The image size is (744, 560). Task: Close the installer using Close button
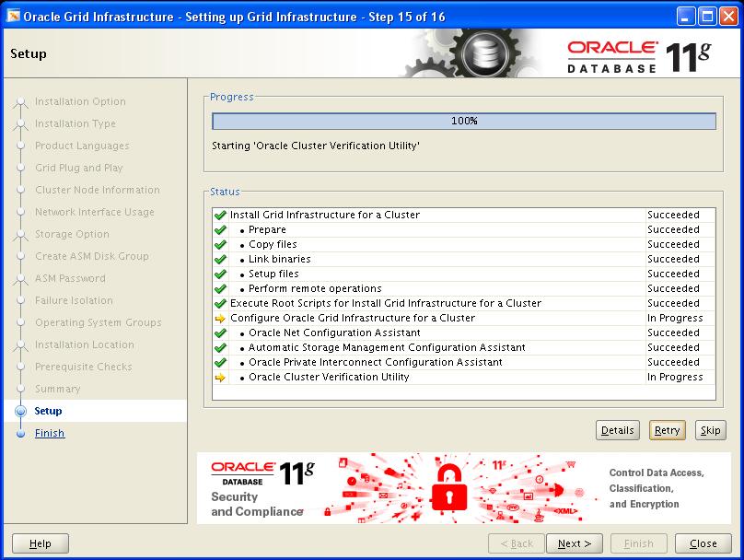click(x=703, y=543)
